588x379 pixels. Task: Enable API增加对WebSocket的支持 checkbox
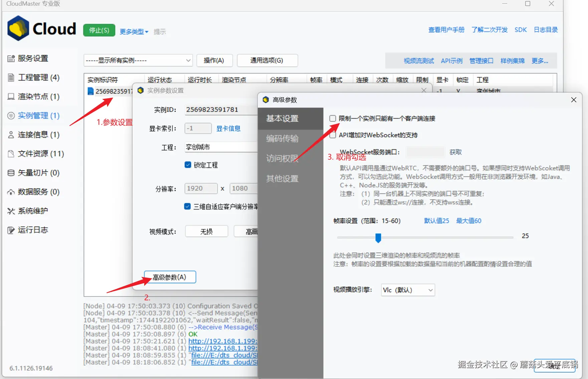pyautogui.click(x=333, y=135)
